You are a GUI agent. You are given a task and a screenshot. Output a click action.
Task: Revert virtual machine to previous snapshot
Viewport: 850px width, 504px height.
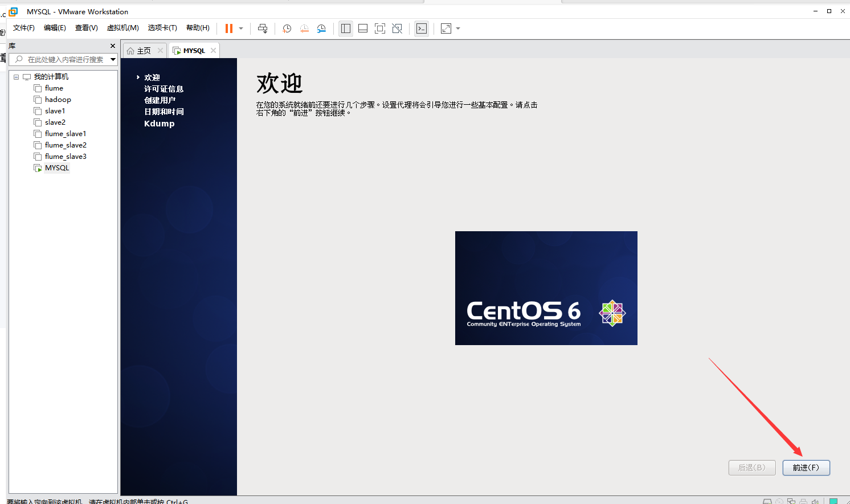[304, 28]
